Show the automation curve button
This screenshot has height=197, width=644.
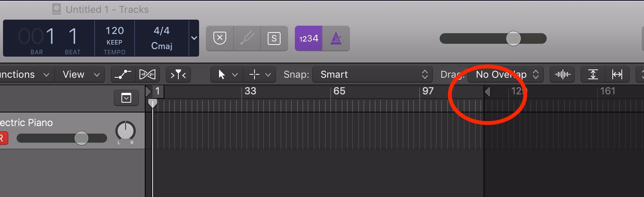pos(123,74)
